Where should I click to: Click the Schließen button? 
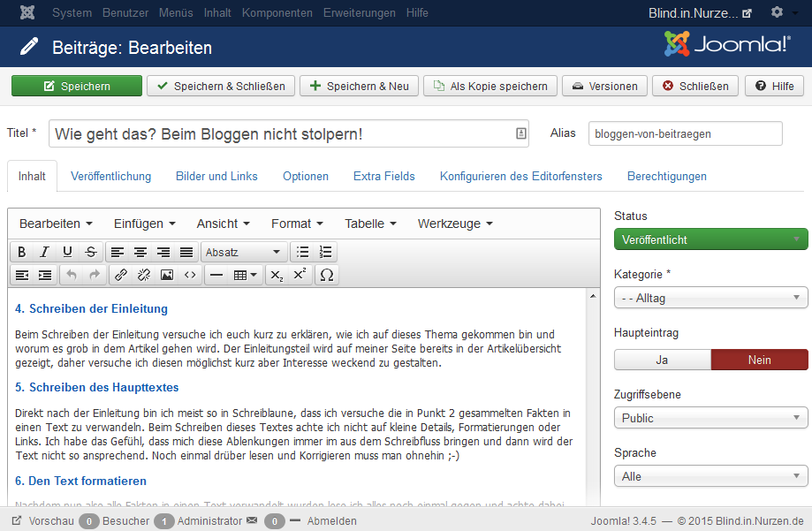695,86
